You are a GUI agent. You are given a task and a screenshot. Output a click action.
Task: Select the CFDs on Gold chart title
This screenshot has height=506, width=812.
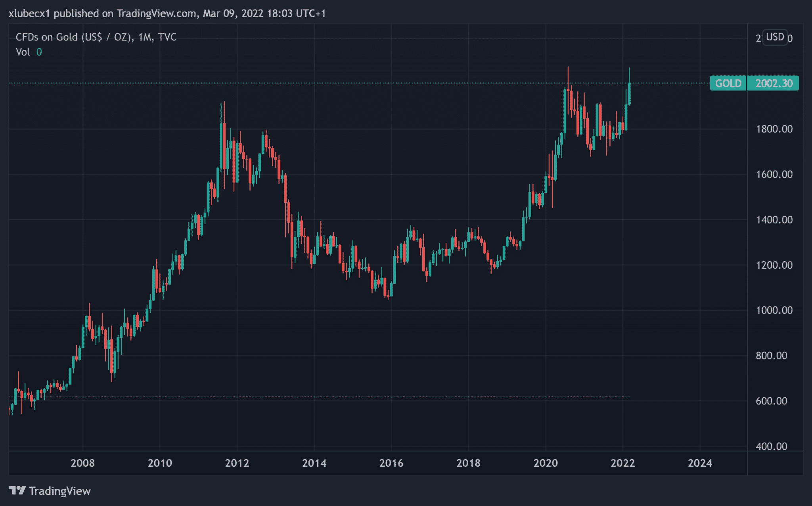coord(96,37)
